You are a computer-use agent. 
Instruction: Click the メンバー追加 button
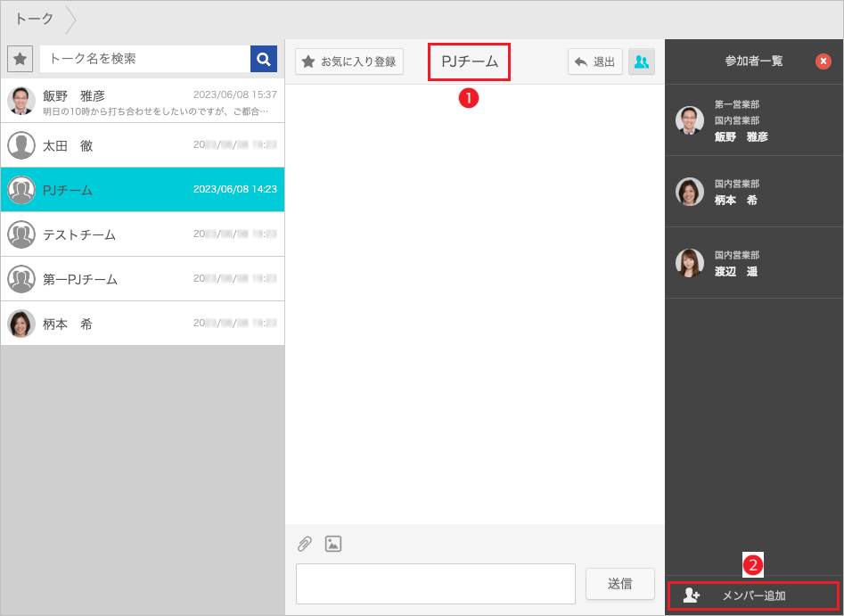[753, 595]
